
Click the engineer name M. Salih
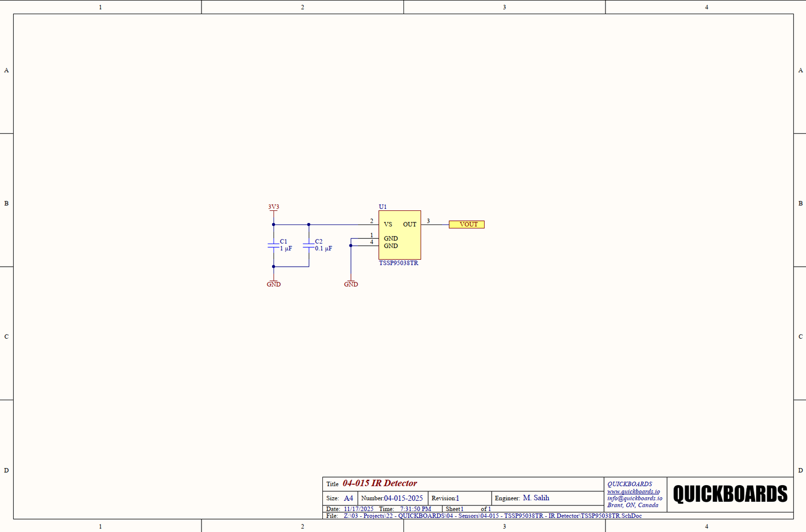(x=536, y=498)
